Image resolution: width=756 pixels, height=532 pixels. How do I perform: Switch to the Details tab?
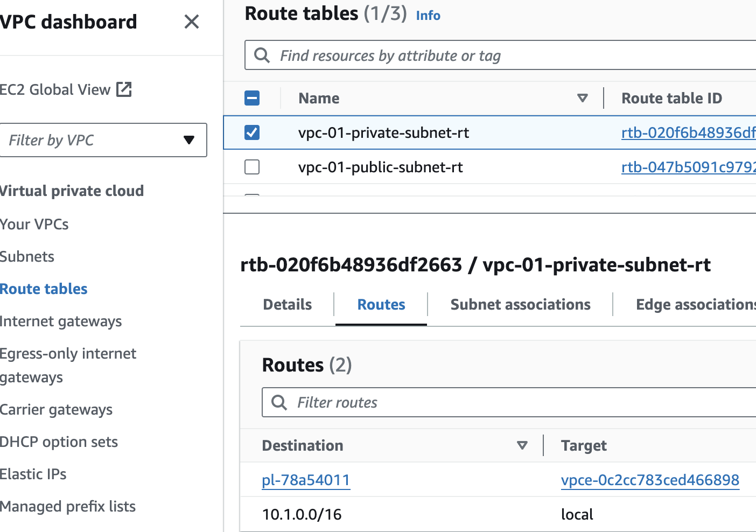[x=287, y=305]
